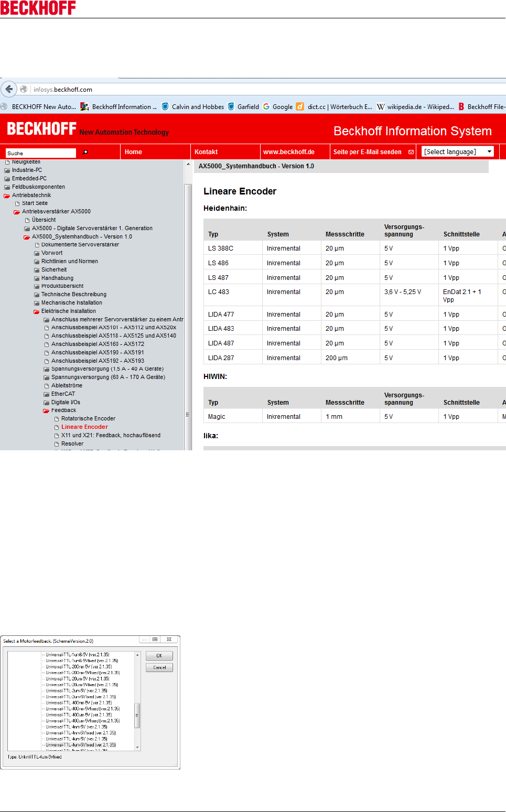The image size is (506, 812).
Task: Collapse the Antriebsverstärker AX5000 folder
Action: 17,212
